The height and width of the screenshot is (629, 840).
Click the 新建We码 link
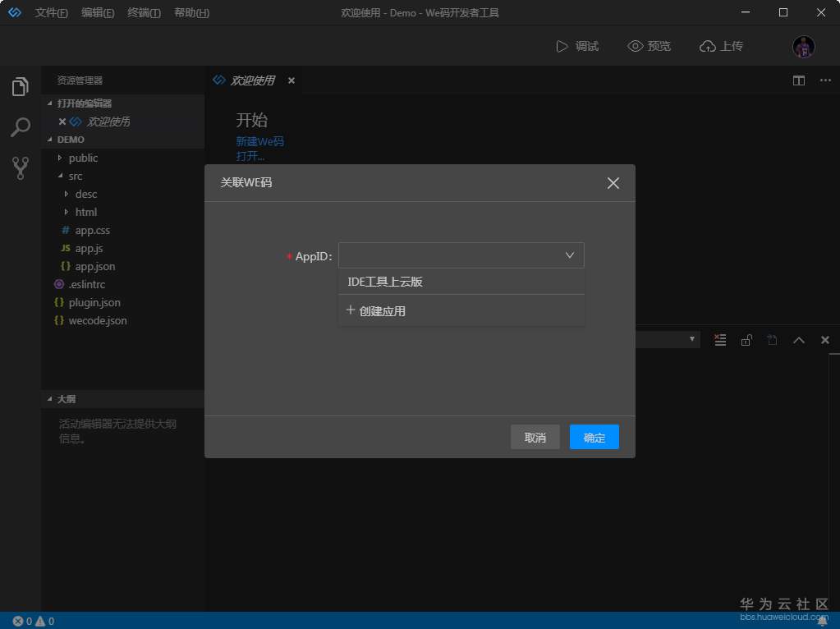coord(259,141)
